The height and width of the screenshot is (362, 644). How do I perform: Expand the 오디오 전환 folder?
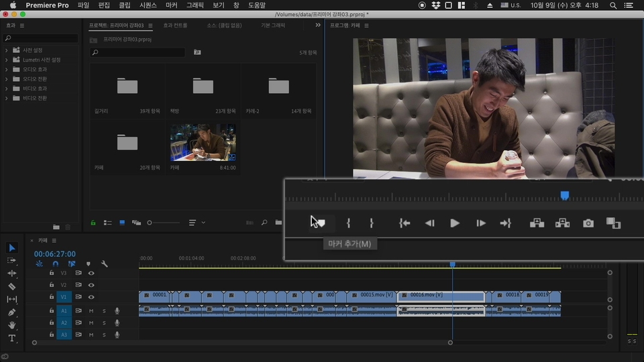click(6, 79)
